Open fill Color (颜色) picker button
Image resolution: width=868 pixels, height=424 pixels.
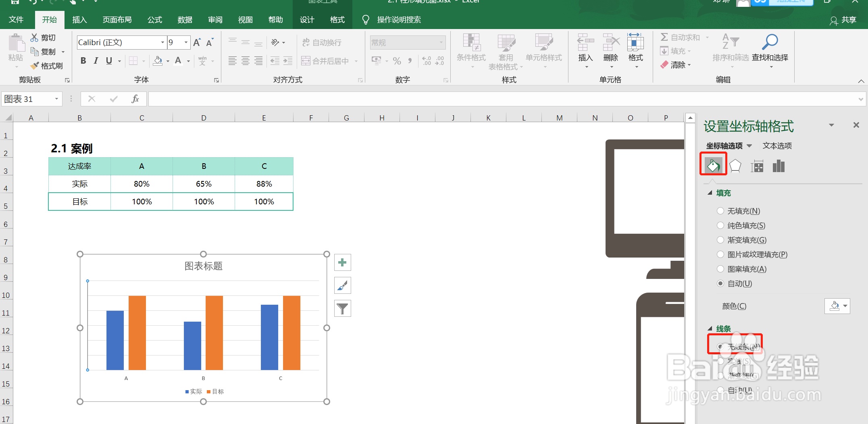click(837, 306)
